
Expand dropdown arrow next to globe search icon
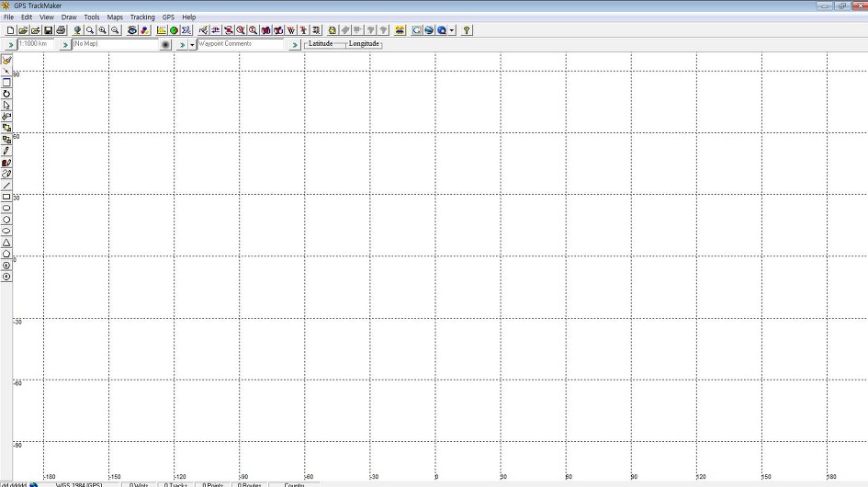tap(452, 30)
